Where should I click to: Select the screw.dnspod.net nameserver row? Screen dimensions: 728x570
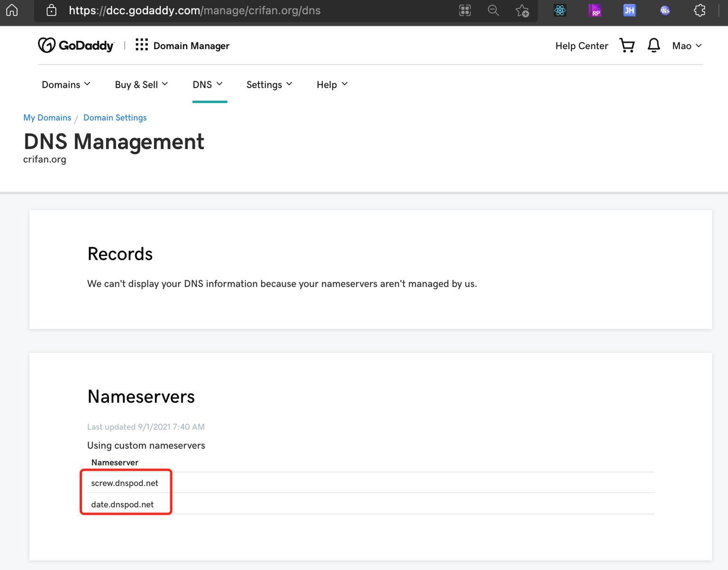click(x=371, y=483)
